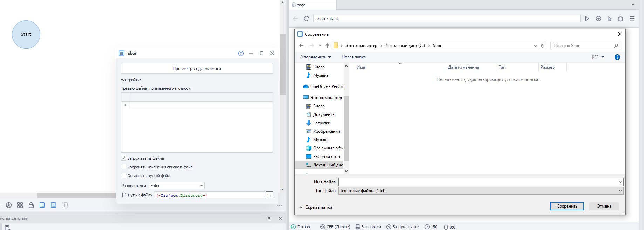Select the cursor pointer tool in browser toolbar
The width and height of the screenshot is (644, 230).
[x=610, y=19]
